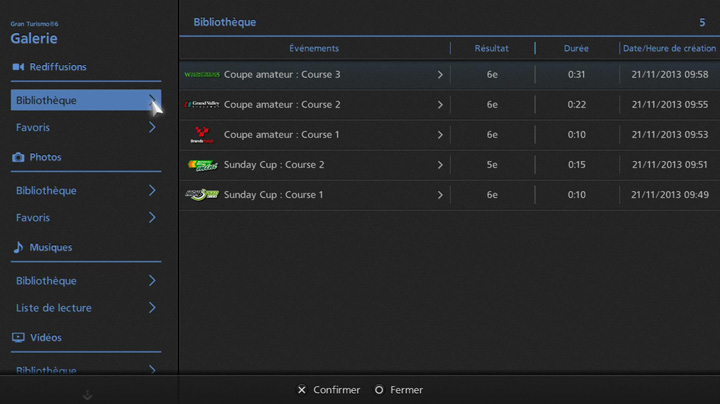
Task: Click the Photos camera icon
Action: (x=18, y=157)
